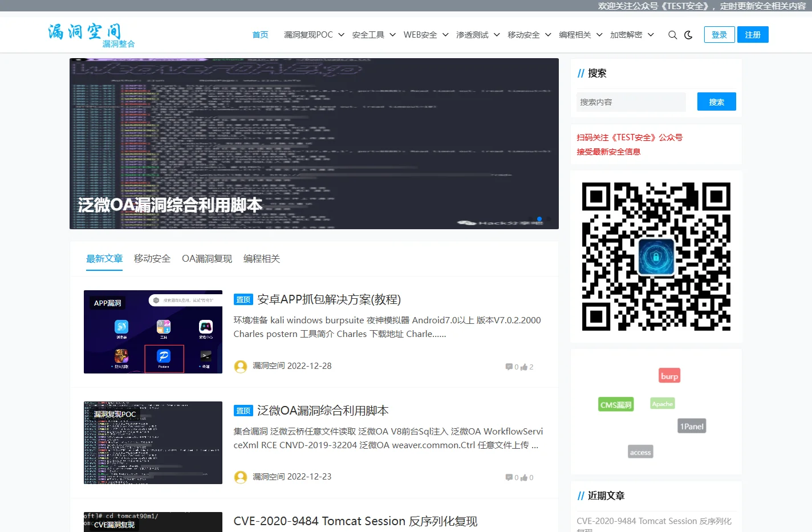Click 置顶 badge on 安卓APP抓包 post
Image resolution: width=812 pixels, height=532 pixels.
[243, 299]
